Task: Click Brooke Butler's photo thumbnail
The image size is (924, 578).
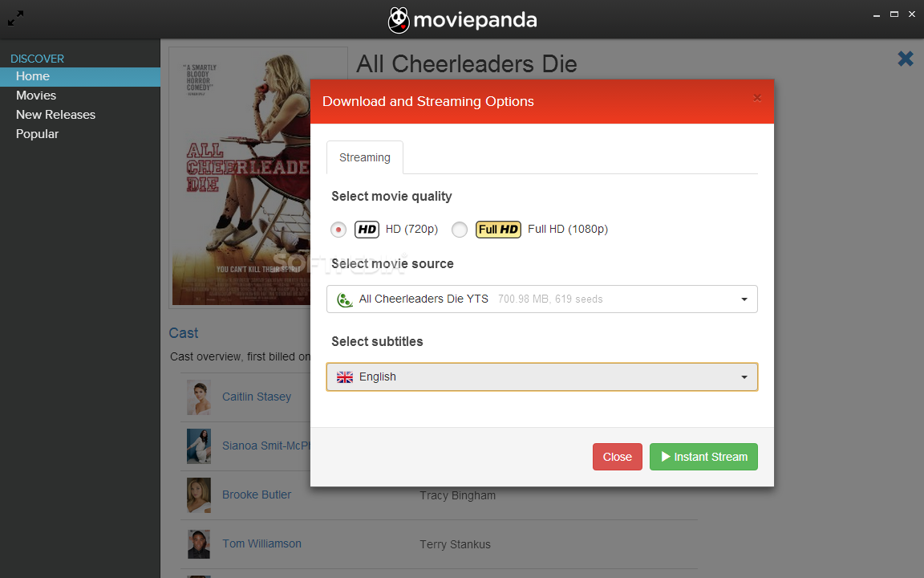Action: point(199,495)
